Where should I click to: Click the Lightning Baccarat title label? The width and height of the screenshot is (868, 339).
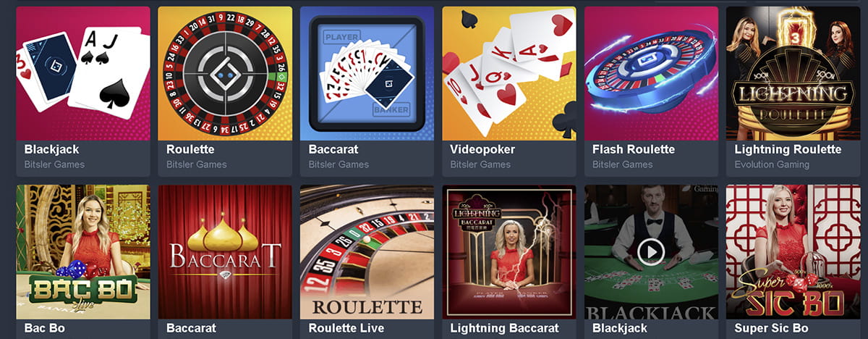pos(504,328)
